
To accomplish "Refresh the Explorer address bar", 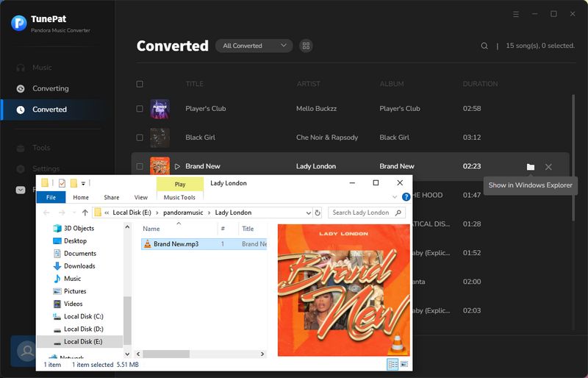I will click(318, 213).
